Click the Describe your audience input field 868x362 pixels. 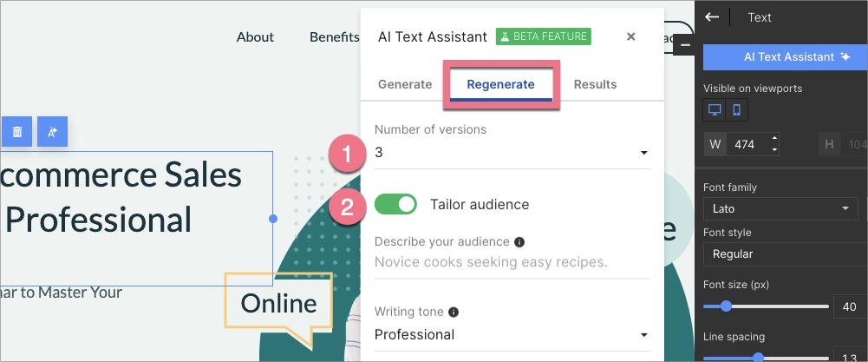[512, 261]
